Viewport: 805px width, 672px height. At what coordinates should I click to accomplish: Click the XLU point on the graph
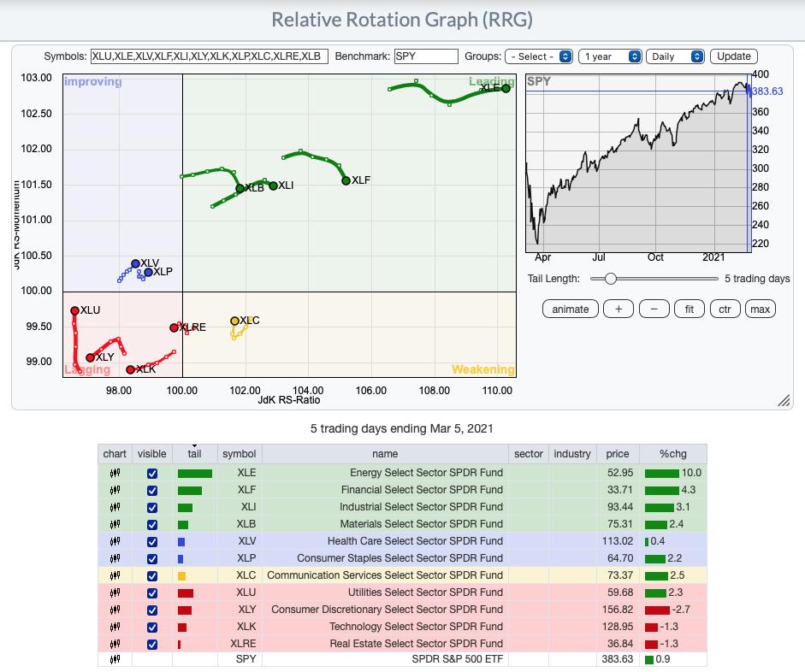[75, 310]
